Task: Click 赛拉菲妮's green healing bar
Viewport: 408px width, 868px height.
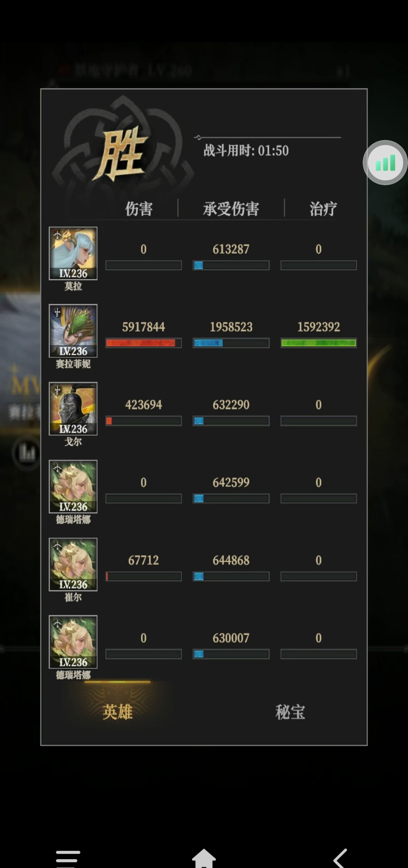Action: 318,343
